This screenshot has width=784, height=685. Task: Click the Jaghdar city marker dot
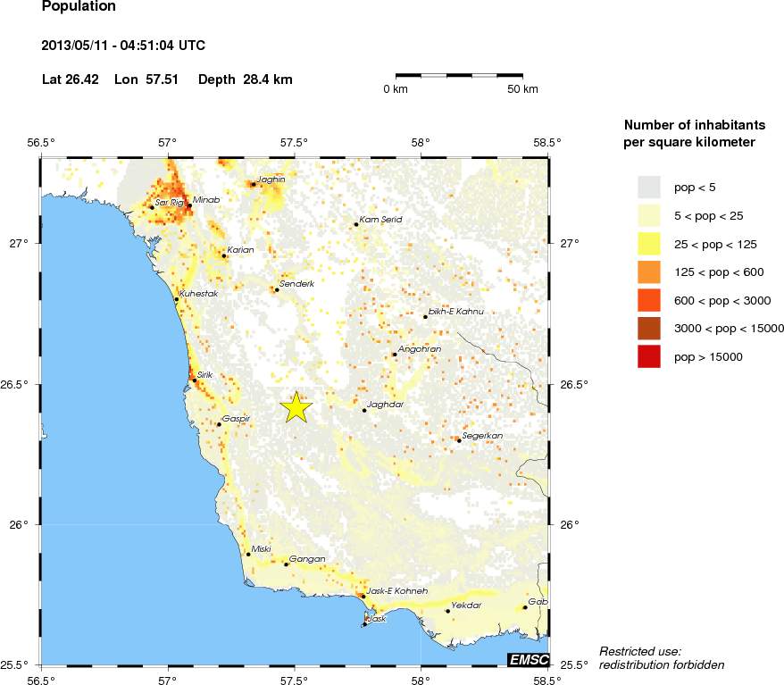[x=364, y=411]
